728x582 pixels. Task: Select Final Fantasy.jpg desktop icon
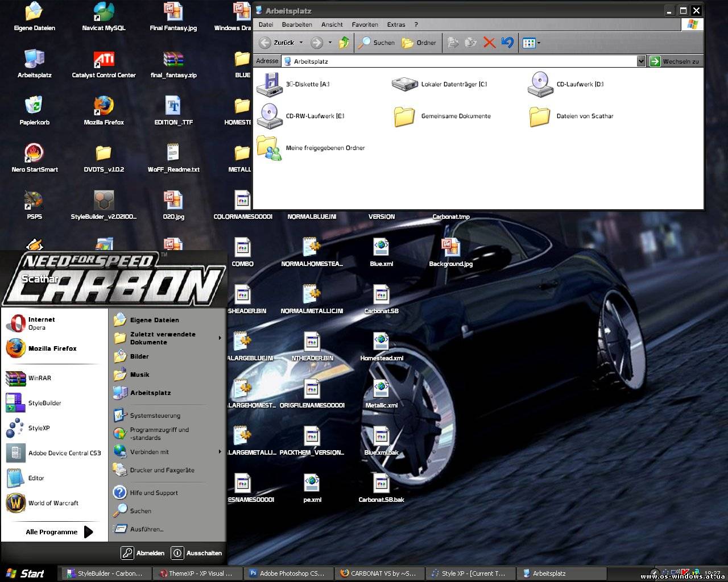(173, 16)
